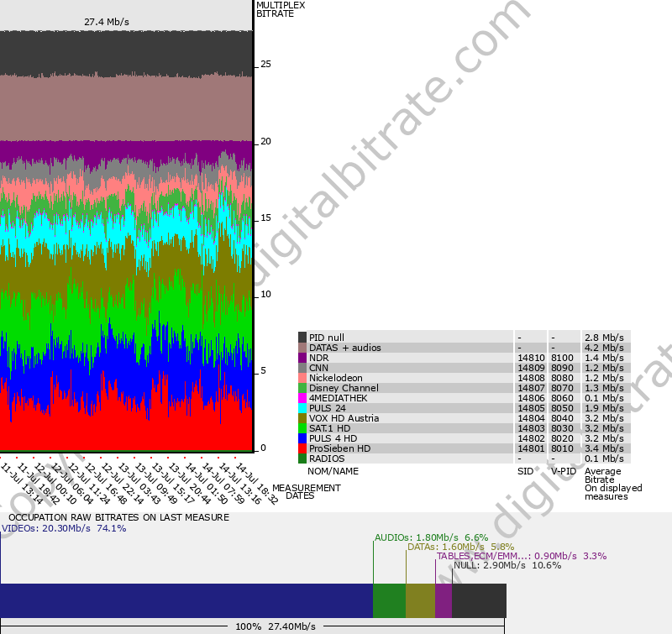Screen dimensions: 672x634
Task: Click SID value 14801 for ProSieben HD
Action: click(531, 448)
